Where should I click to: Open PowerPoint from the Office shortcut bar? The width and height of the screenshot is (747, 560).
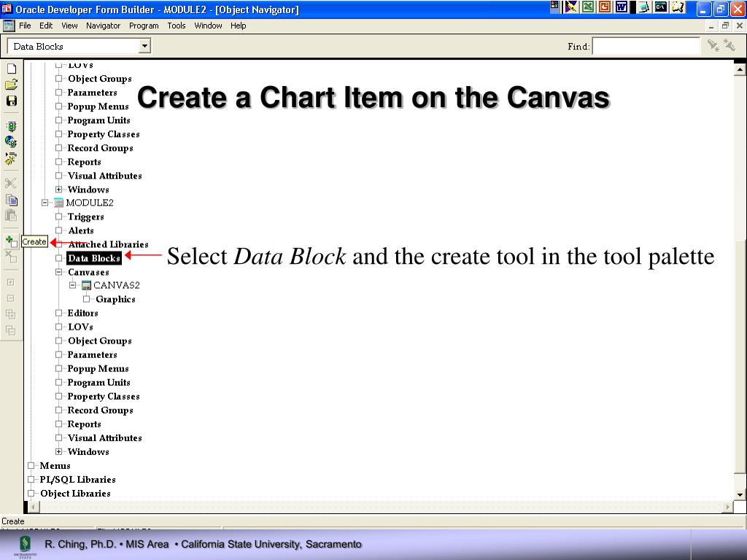pos(605,7)
